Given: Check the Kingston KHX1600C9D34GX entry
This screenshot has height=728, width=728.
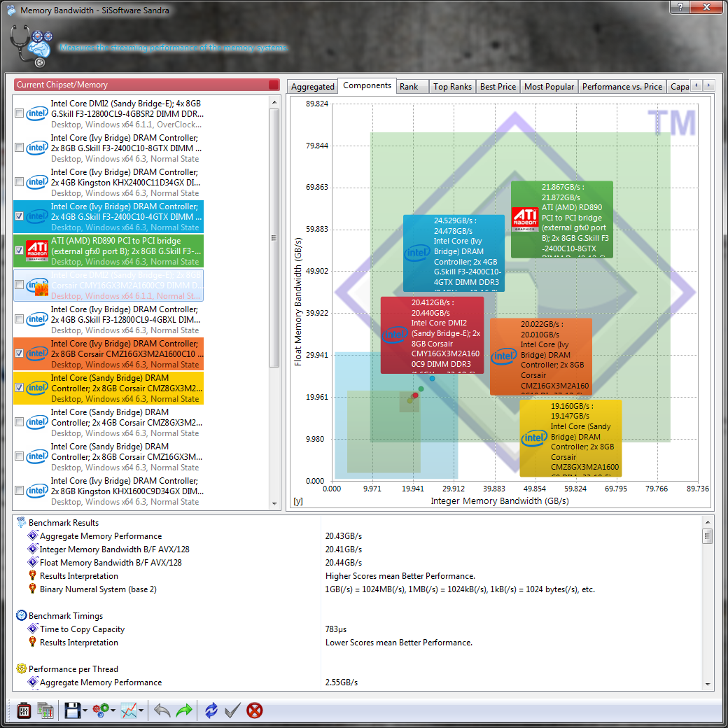Looking at the screenshot, I should pyautogui.click(x=19, y=490).
